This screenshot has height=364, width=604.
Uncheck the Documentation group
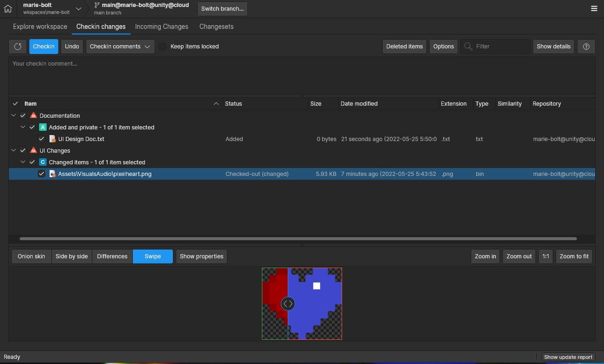22,115
